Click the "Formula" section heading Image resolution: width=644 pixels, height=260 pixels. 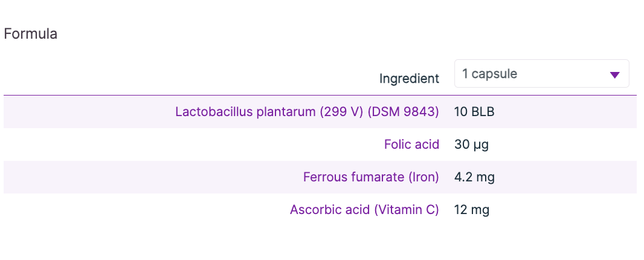coord(31,34)
